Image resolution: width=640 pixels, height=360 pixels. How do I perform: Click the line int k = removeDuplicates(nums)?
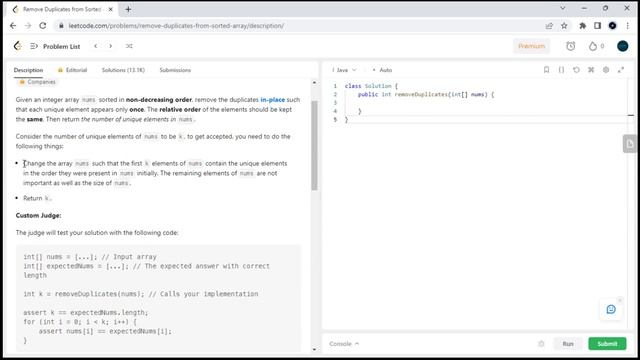tap(141, 294)
